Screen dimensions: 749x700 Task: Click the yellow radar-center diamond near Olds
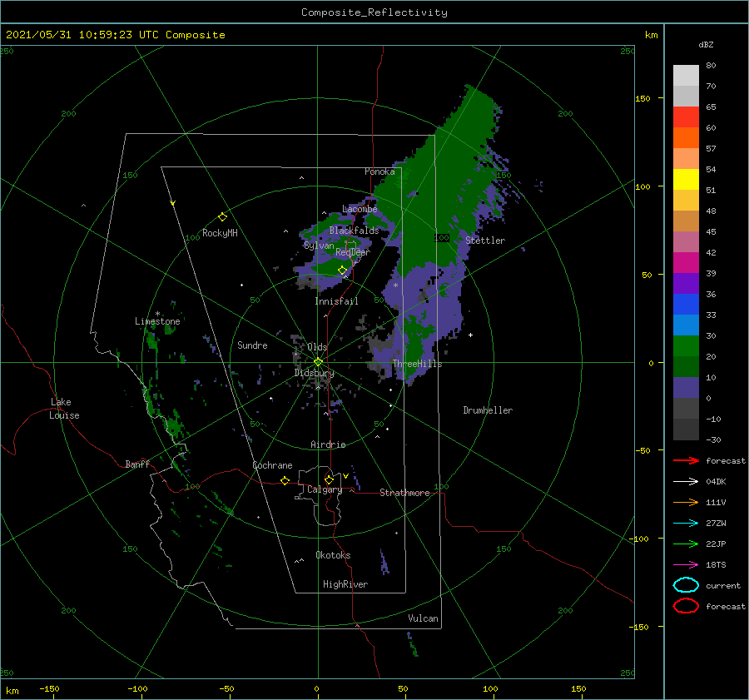(318, 362)
